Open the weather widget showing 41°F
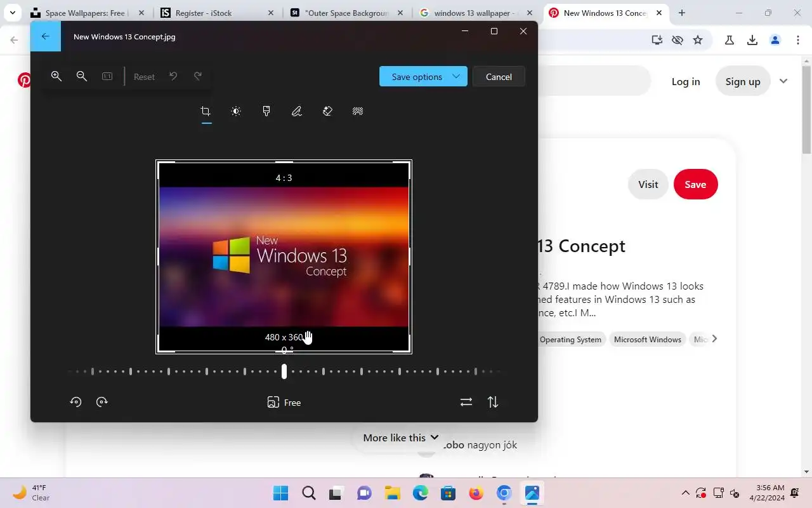The image size is (812, 508). point(32,493)
